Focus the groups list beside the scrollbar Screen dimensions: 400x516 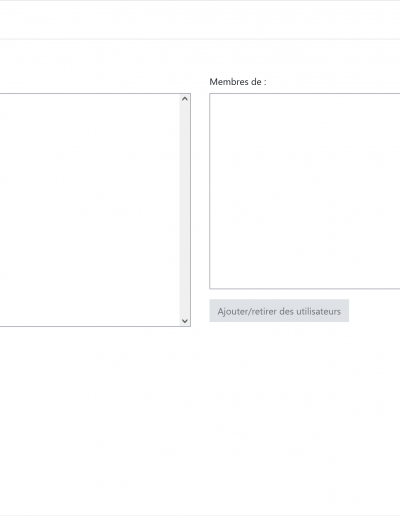90,210
